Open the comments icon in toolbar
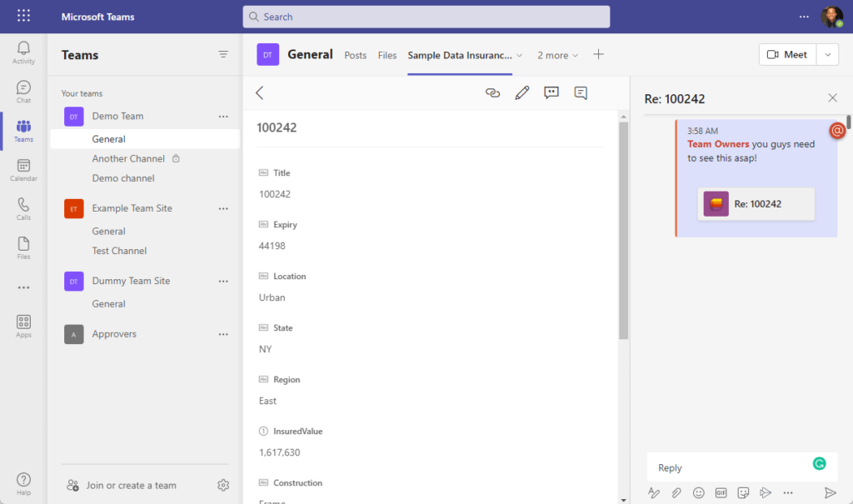Image resolution: width=853 pixels, height=504 pixels. 581,93
